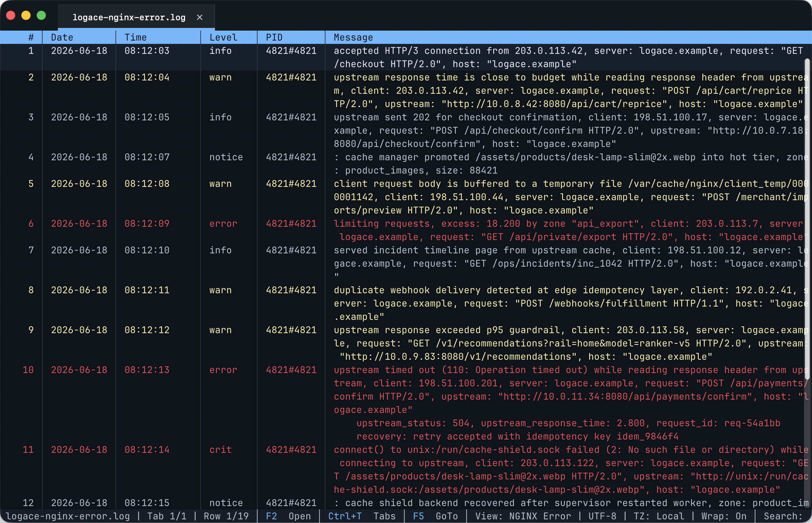Select row 9 time 08:12:12
This screenshot has width=812, height=523.
147,330
